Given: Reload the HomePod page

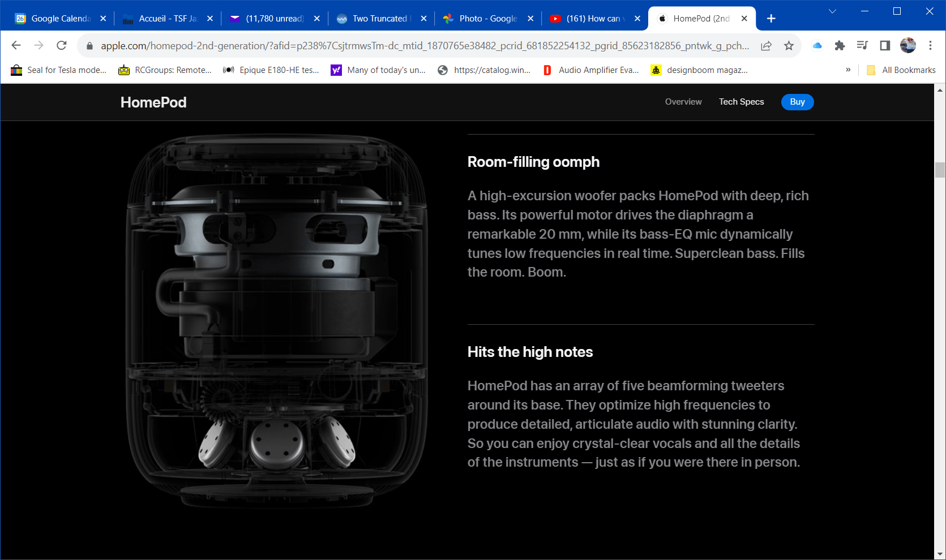Looking at the screenshot, I should (61, 45).
